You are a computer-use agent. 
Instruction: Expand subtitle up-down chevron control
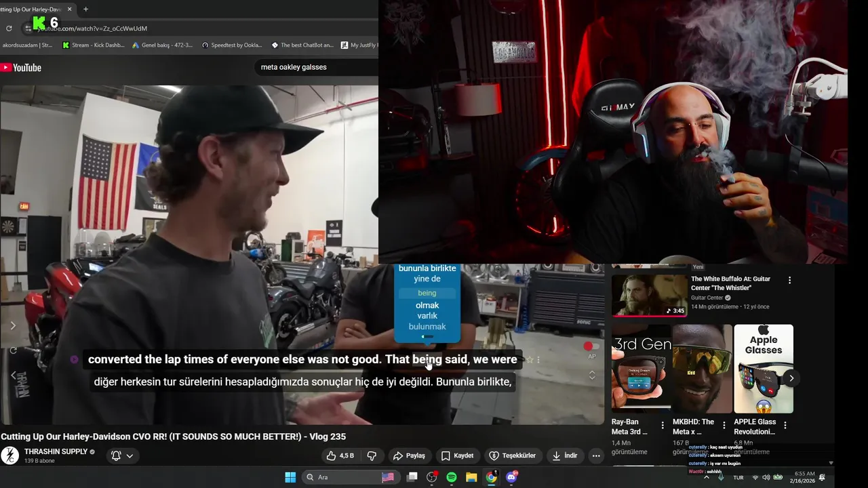click(x=592, y=375)
